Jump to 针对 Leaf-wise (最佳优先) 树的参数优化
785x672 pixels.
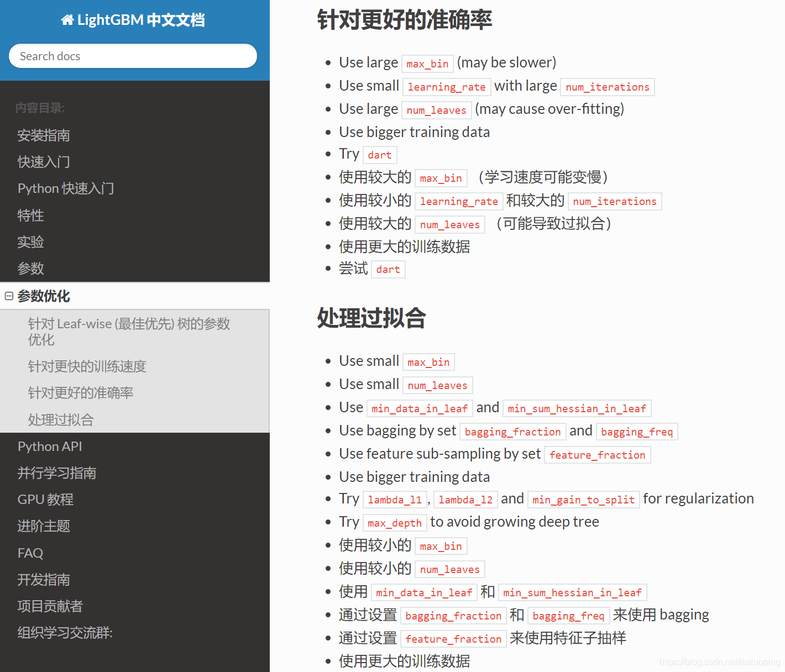pos(129,332)
